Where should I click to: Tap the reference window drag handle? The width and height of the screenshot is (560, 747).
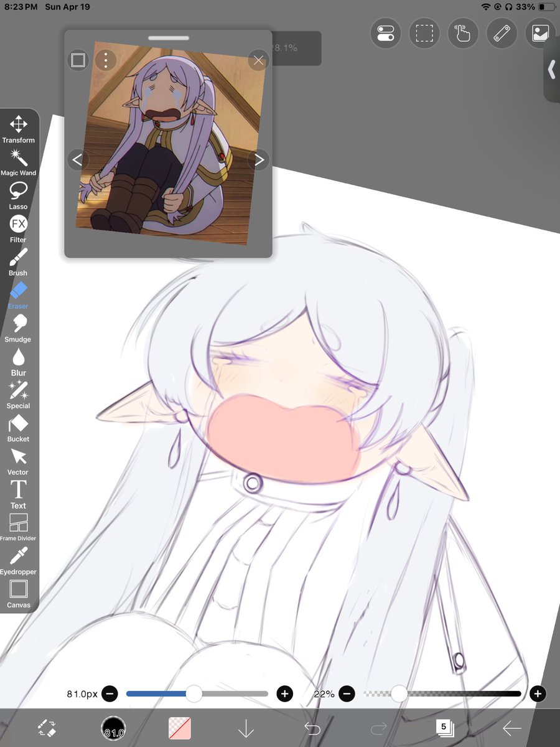168,38
